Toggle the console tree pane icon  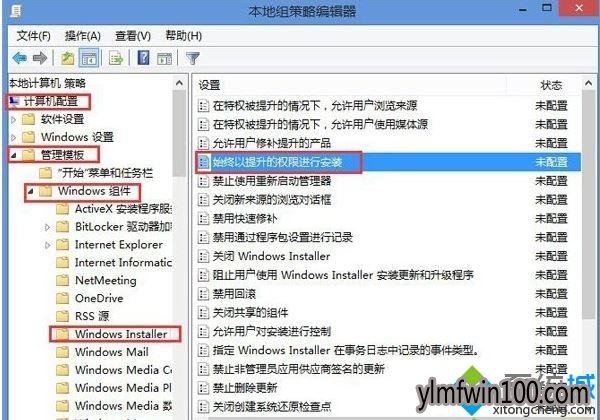(x=89, y=58)
